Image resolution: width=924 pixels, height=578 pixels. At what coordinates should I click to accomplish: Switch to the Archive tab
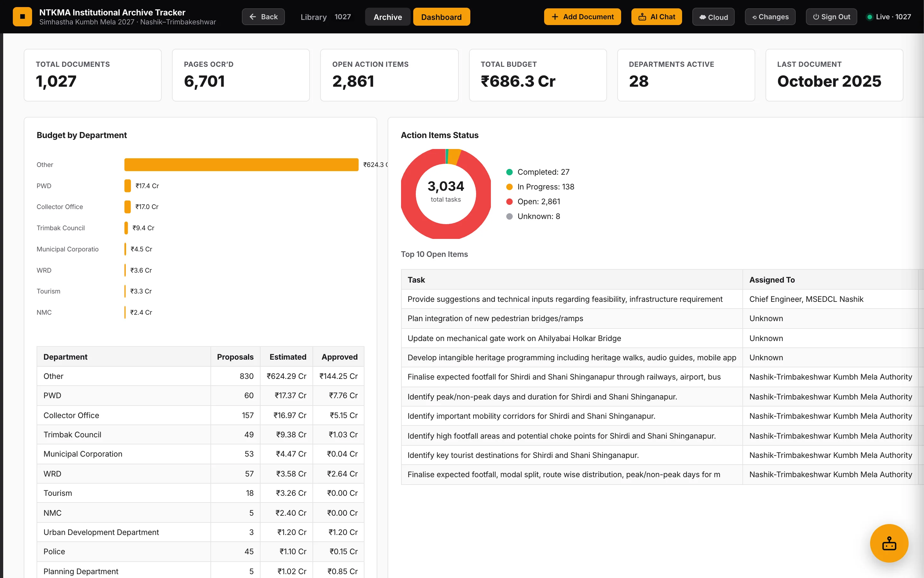point(388,17)
